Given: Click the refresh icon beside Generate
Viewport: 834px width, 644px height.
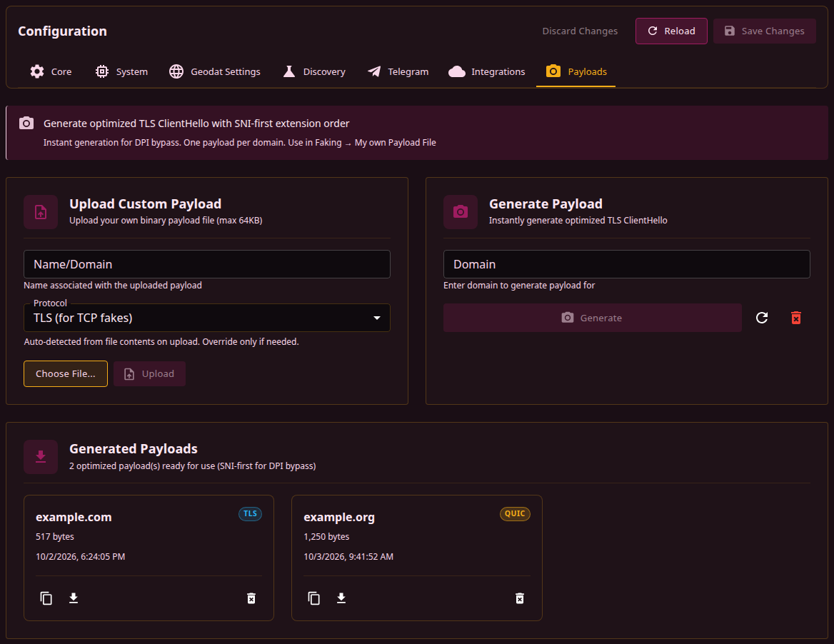Looking at the screenshot, I should pyautogui.click(x=762, y=318).
